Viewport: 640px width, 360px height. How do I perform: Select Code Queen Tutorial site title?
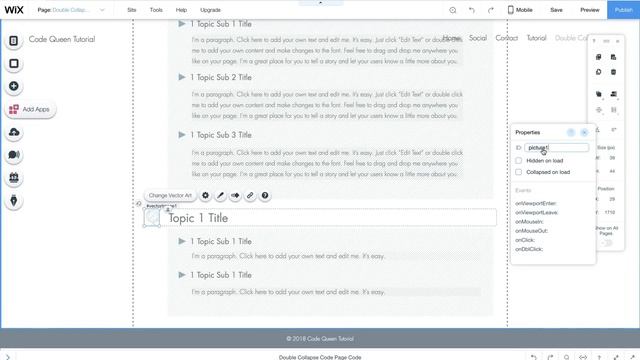tap(62, 39)
